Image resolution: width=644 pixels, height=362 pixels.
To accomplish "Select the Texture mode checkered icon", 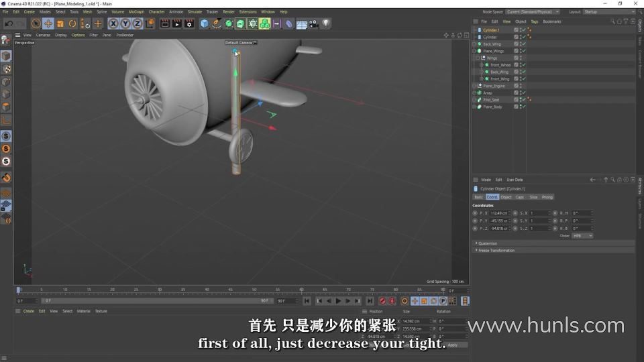I will (x=6, y=68).
